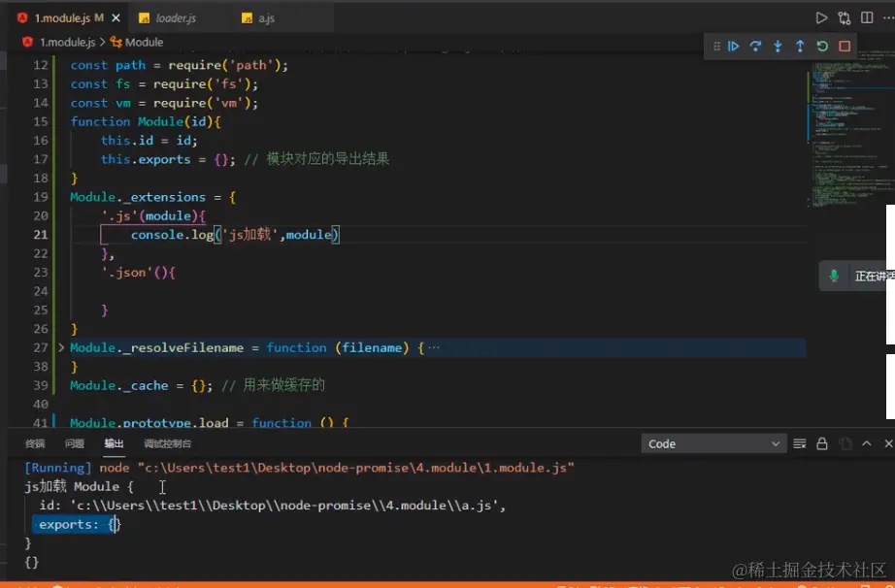Maximize the panel with the chevron up
Screen dimensions: 895x588
(867, 443)
